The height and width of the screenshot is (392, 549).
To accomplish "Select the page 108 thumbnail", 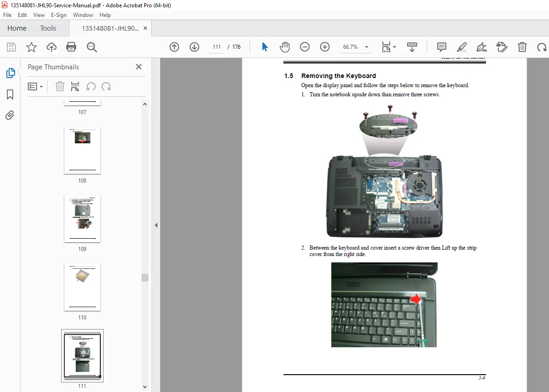I will pos(82,150).
